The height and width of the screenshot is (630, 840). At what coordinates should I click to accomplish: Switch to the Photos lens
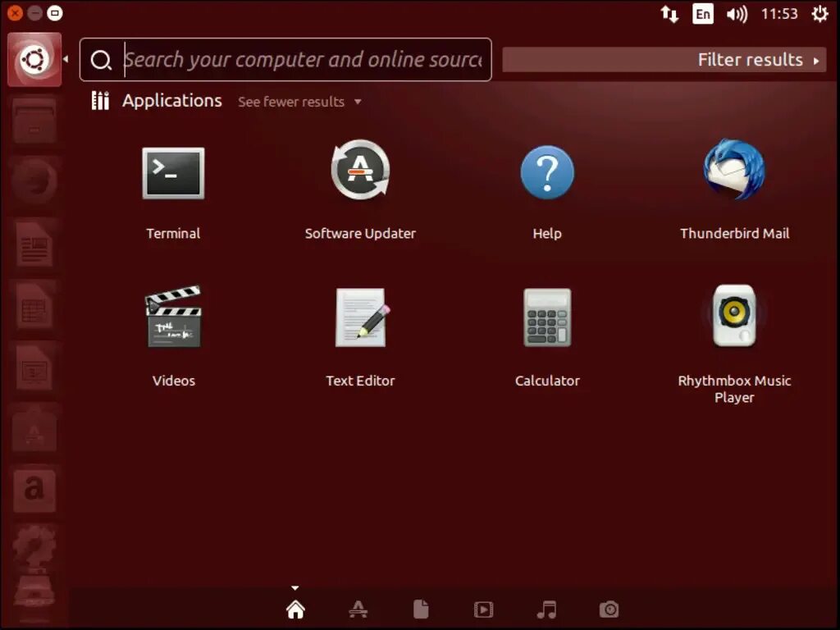point(609,609)
